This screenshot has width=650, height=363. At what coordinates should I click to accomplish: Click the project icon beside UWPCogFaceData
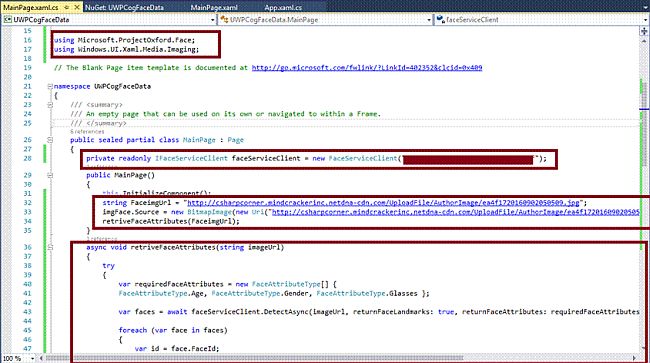(x=7, y=19)
